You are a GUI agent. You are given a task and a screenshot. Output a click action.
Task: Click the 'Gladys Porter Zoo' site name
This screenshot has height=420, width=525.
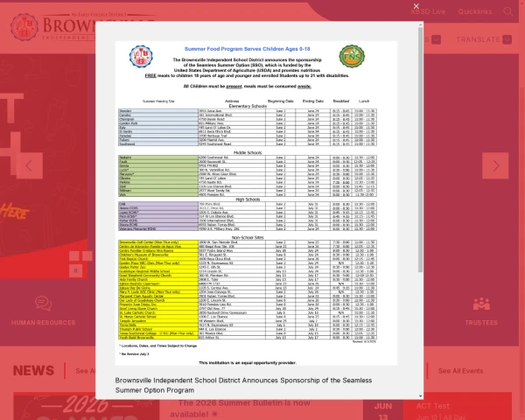tap(131, 267)
